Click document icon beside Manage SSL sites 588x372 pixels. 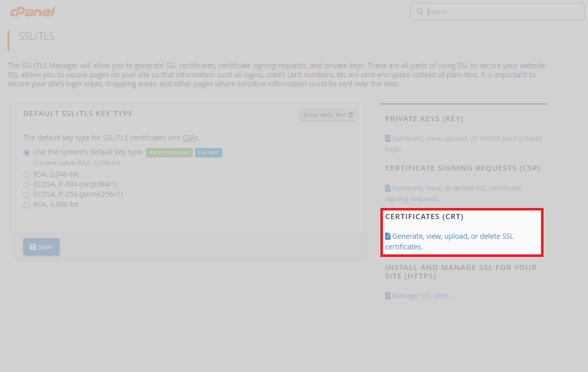click(388, 296)
